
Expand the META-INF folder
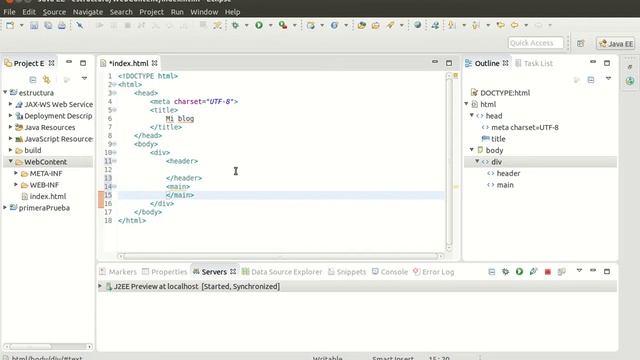[16, 173]
